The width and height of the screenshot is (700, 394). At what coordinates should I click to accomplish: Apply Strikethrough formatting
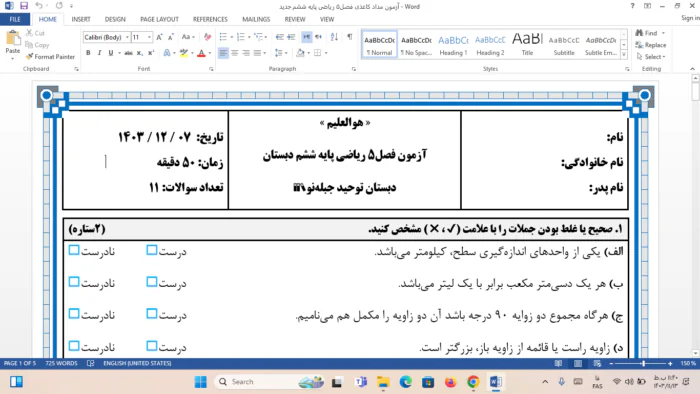(129, 53)
